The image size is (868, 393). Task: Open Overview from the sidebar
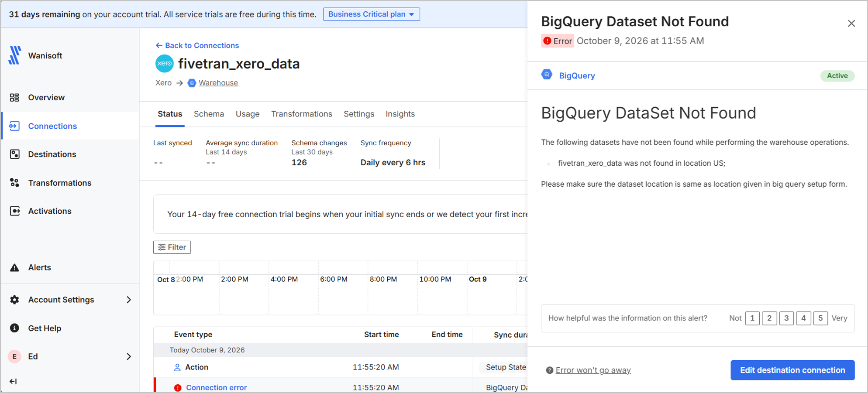point(46,97)
